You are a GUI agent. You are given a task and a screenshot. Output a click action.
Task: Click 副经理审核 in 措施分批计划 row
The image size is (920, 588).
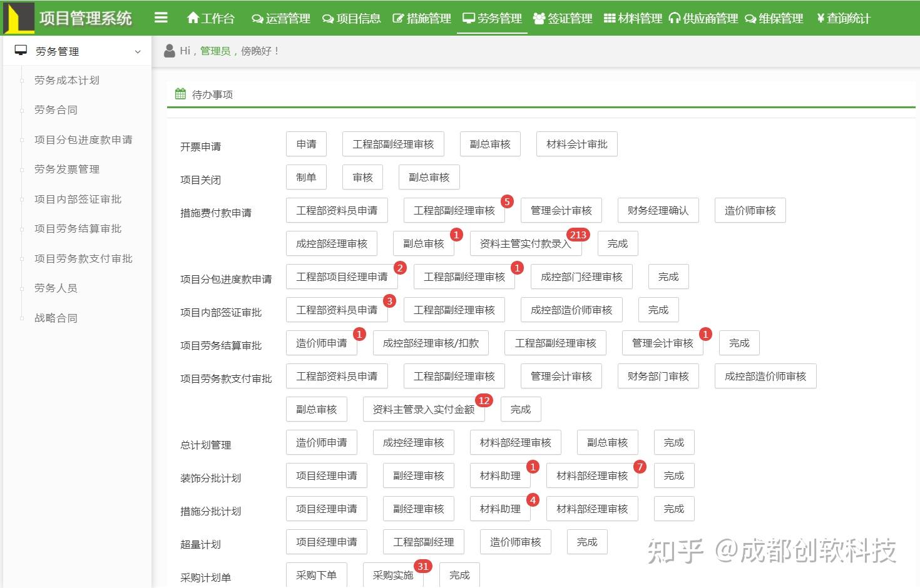point(419,509)
